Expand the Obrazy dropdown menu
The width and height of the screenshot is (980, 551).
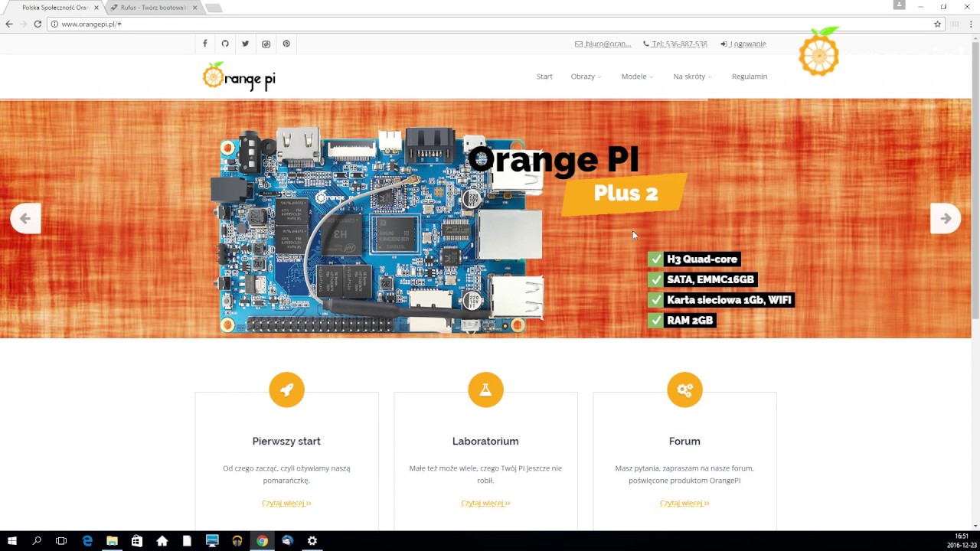[x=586, y=77]
